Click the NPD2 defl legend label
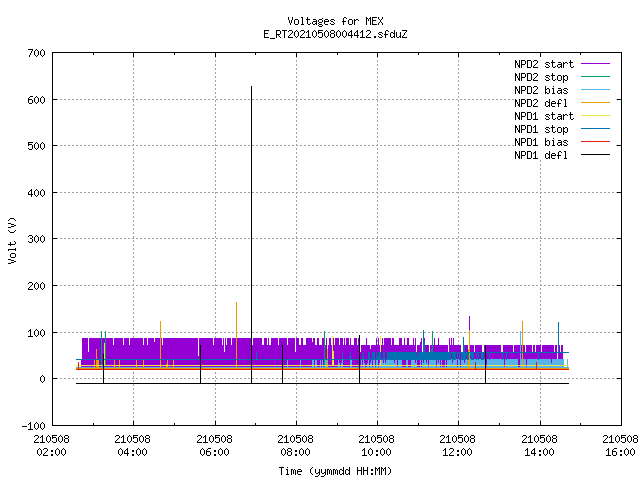640x480 pixels. pyautogui.click(x=541, y=103)
